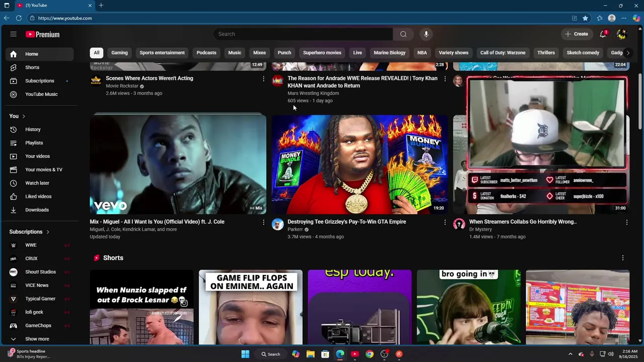Select the Podcasts chip
The height and width of the screenshot is (362, 644).
(x=206, y=53)
